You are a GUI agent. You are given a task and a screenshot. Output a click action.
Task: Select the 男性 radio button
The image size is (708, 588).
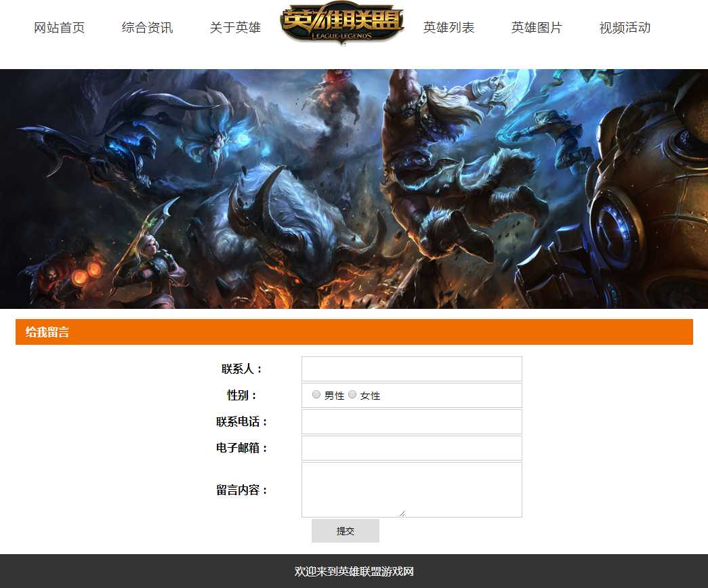[316, 395]
